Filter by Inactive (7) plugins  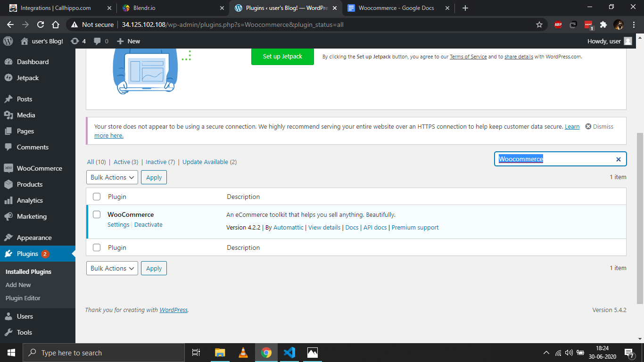tap(160, 162)
